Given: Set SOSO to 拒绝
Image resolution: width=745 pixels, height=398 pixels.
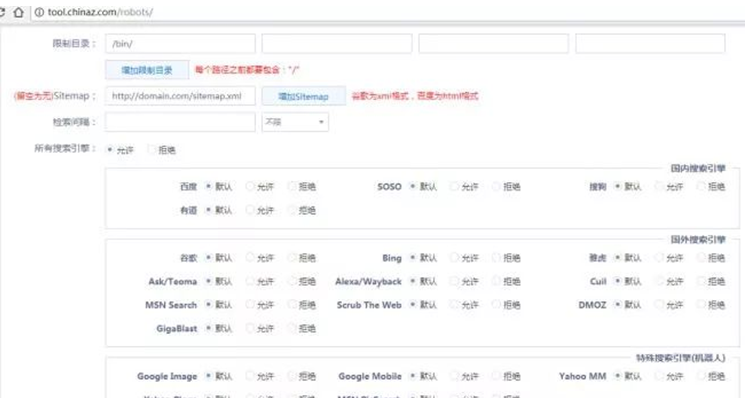Looking at the screenshot, I should (496, 186).
